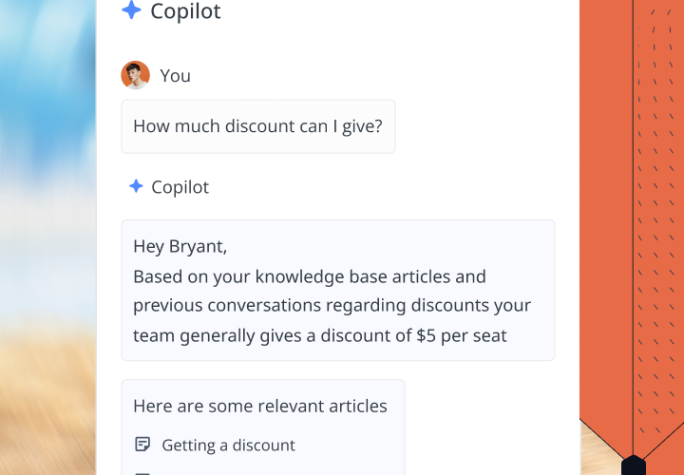Viewport: 684px width, 475px height.
Task: Click the Copilot panel header title
Action: tap(185, 12)
